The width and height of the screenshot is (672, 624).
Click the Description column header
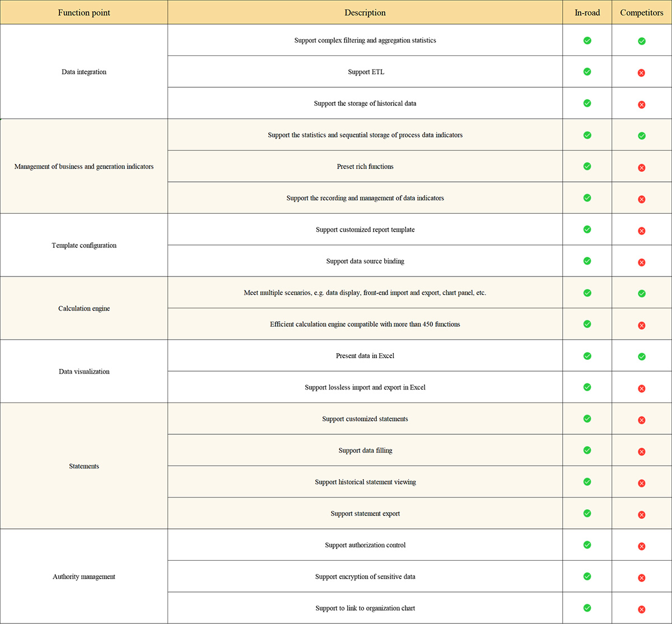[365, 12]
